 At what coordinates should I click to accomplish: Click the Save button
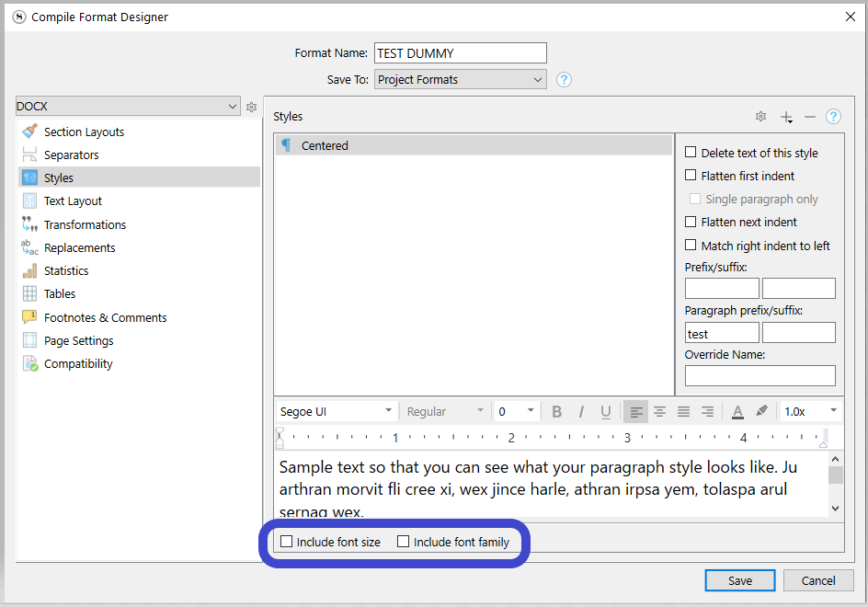739,580
